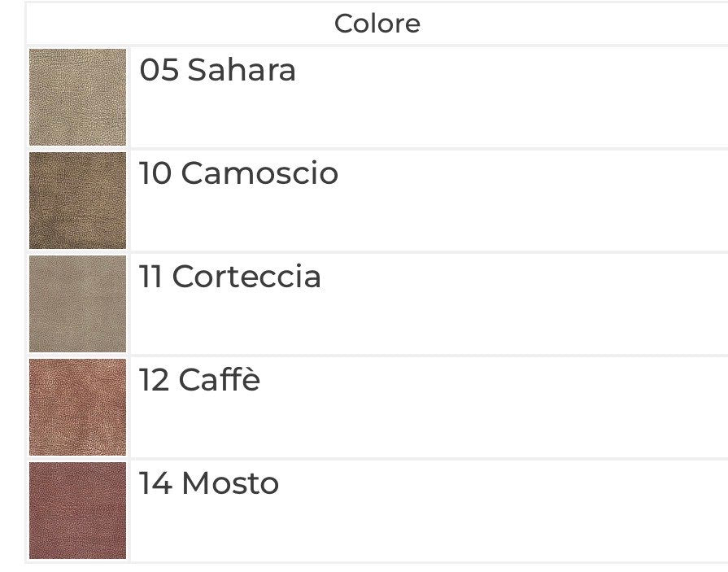Select the name Corteccia in the middle row
The height and width of the screenshot is (572, 728).
(246, 277)
